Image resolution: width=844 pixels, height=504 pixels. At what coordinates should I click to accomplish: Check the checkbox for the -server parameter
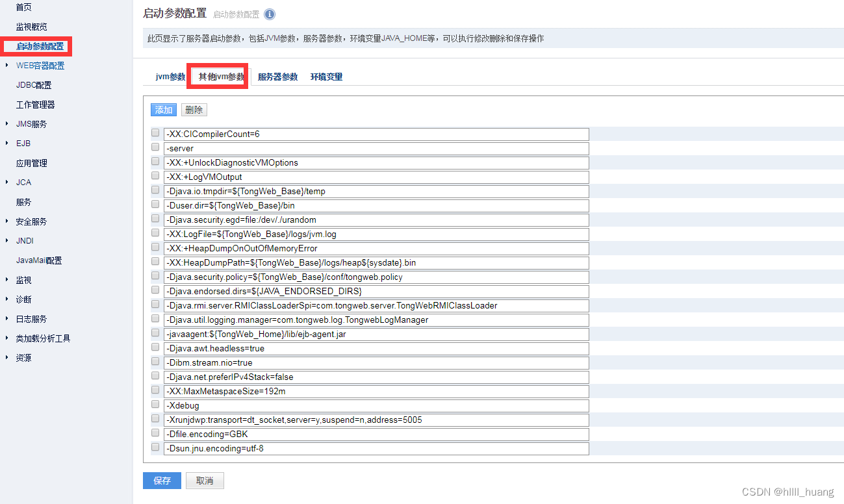click(x=155, y=147)
